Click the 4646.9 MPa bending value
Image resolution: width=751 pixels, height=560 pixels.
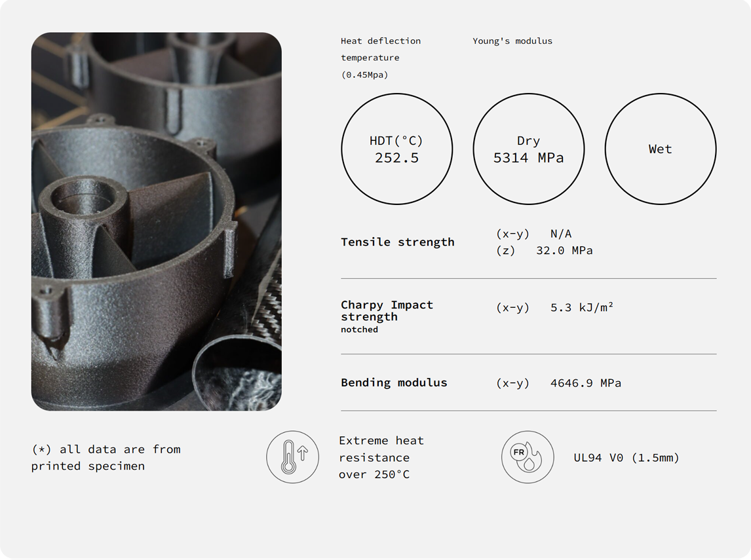coord(585,383)
